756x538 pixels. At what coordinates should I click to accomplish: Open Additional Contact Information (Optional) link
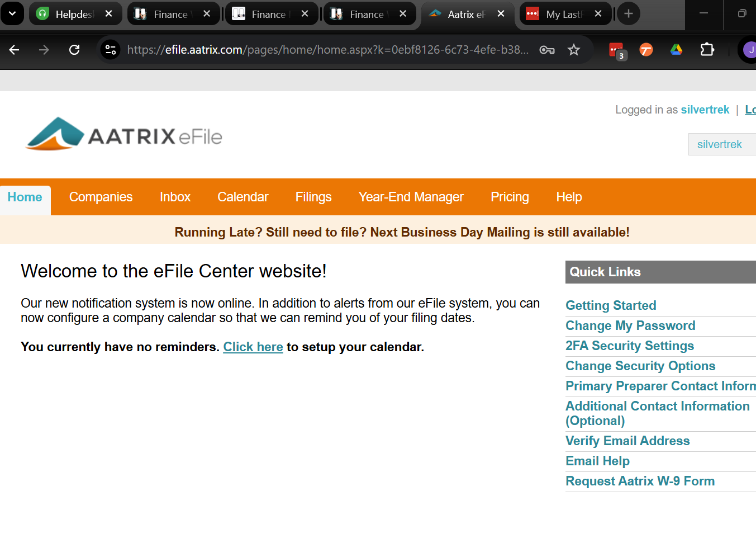tap(658, 413)
